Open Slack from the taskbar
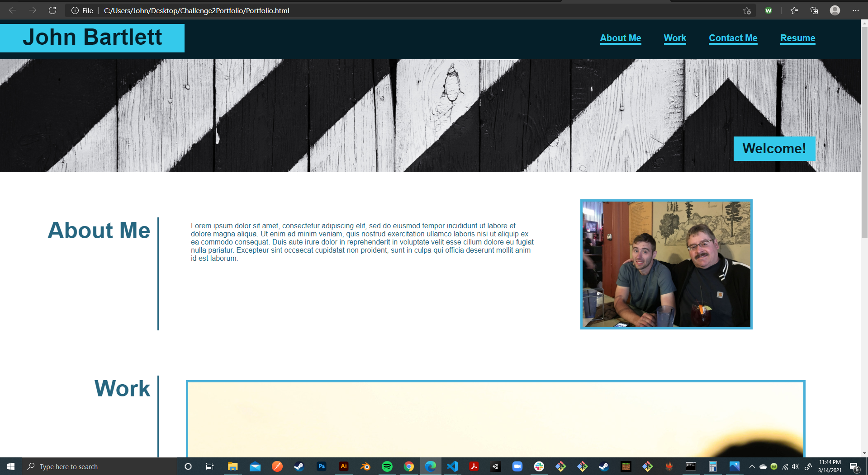868x475 pixels. [x=539, y=466]
